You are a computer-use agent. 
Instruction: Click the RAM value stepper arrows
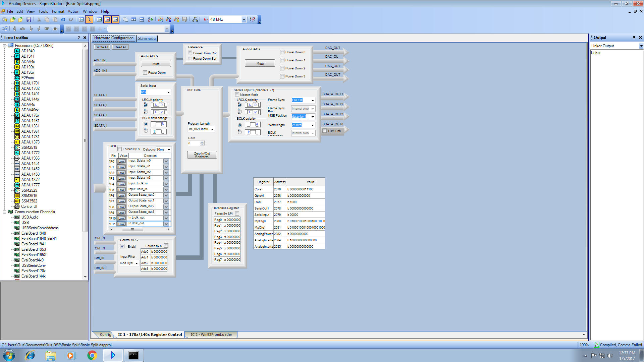click(202, 143)
